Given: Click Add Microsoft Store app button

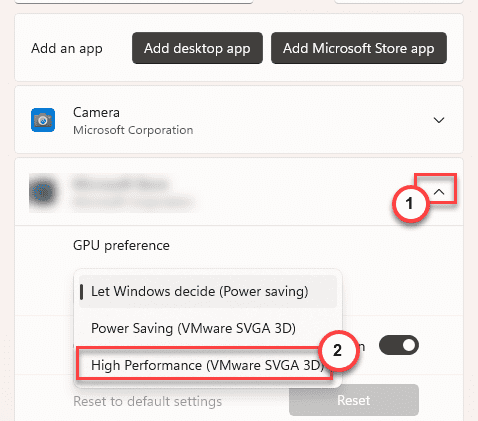Looking at the screenshot, I should 359,48.
